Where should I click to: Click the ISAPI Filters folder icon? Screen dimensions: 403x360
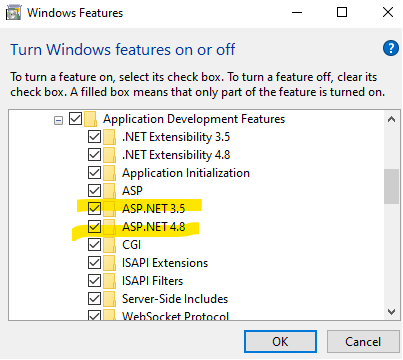click(x=109, y=281)
